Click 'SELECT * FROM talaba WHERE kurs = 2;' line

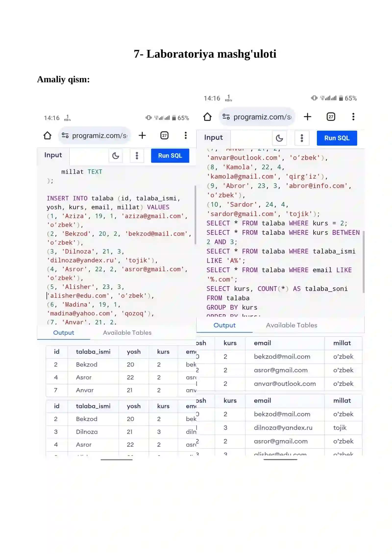coord(277,223)
